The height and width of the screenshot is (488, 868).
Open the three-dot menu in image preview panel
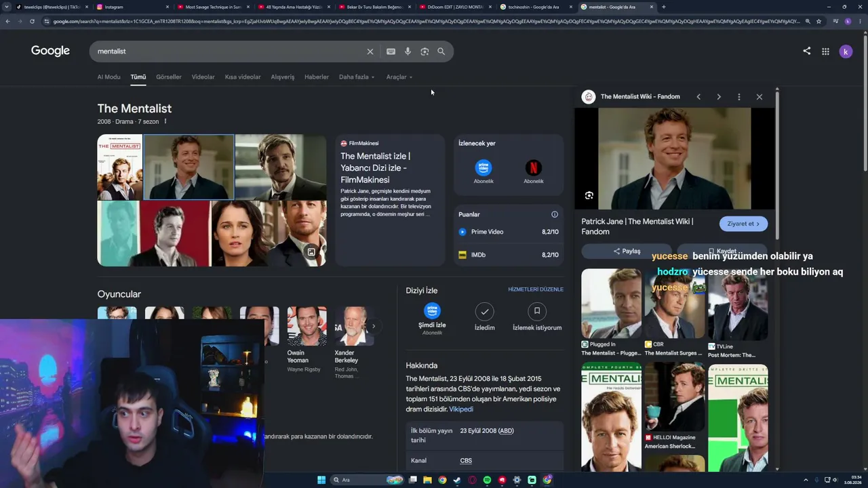pyautogui.click(x=739, y=97)
